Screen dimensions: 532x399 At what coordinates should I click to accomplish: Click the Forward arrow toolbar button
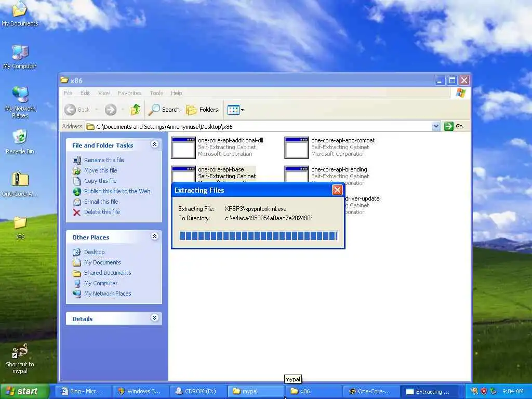coord(111,110)
